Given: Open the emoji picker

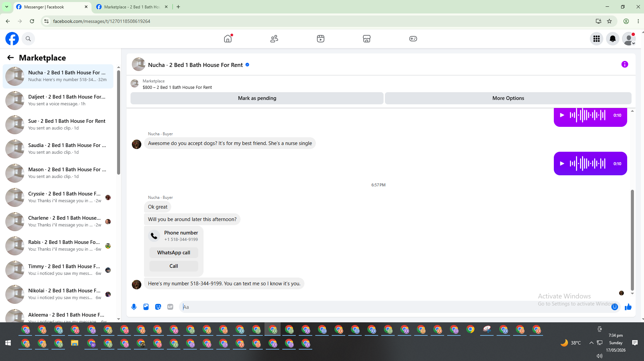Looking at the screenshot, I should click(x=615, y=307).
